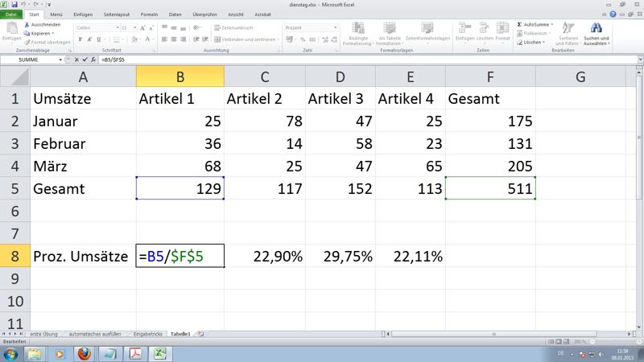Switch to the Seitenlayout ribbon tab
This screenshot has height=362, width=644.
(117, 14)
